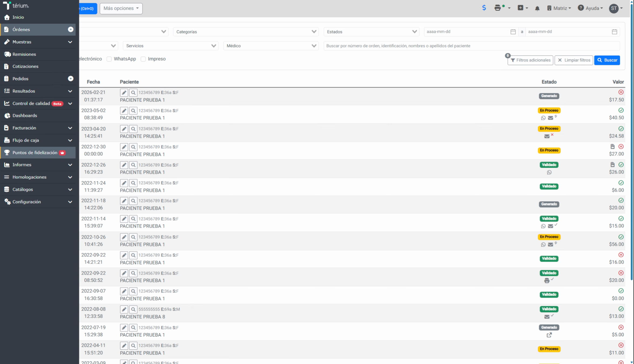
Task: Open the notifications bell icon
Action: (x=537, y=8)
